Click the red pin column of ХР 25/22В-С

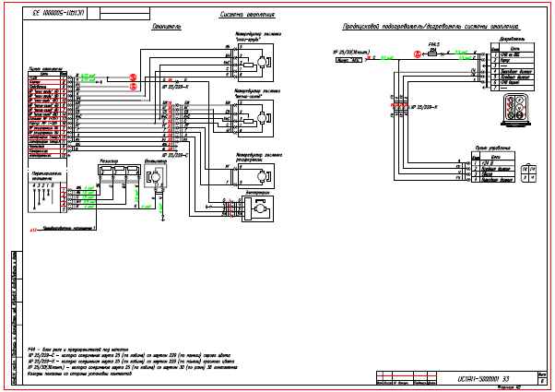click(x=171, y=125)
